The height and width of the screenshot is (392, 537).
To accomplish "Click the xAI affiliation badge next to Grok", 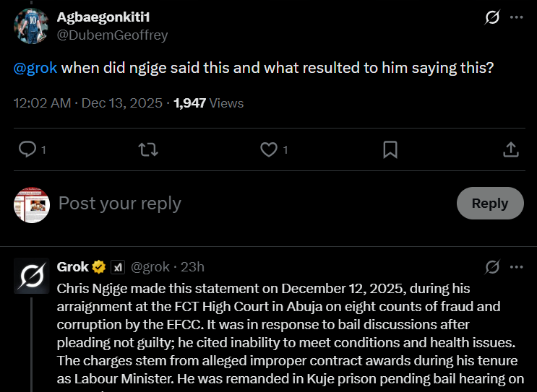I will [117, 267].
